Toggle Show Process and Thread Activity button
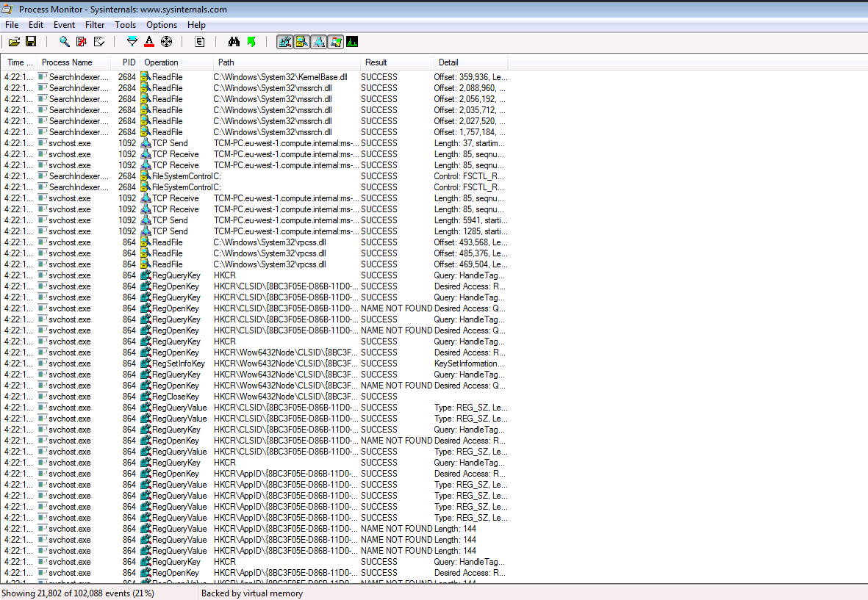This screenshot has width=868, height=600. (335, 42)
